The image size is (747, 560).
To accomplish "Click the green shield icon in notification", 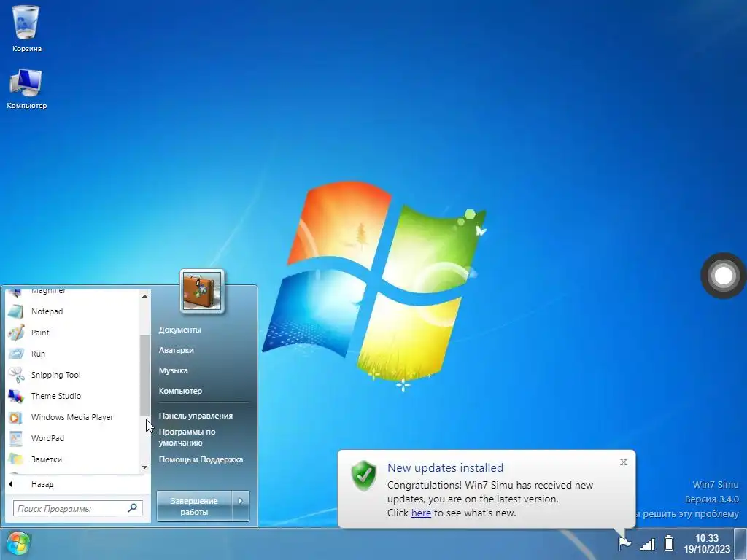I will pyautogui.click(x=364, y=475).
